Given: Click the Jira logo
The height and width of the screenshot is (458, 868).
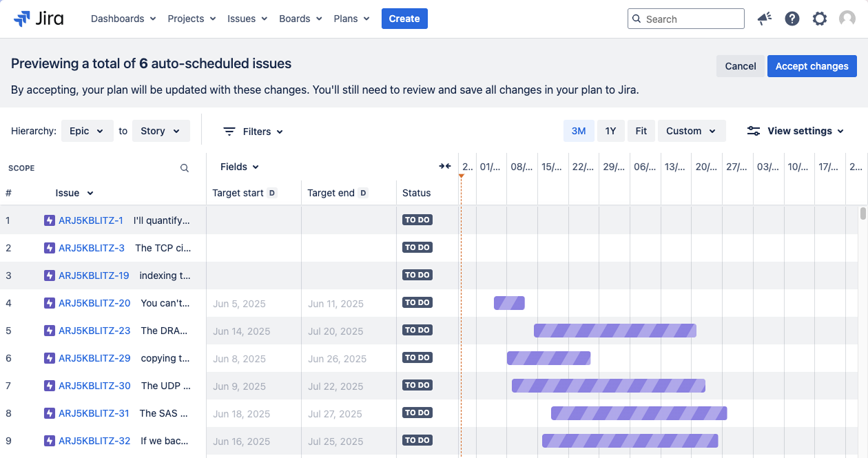Looking at the screenshot, I should click(39, 19).
